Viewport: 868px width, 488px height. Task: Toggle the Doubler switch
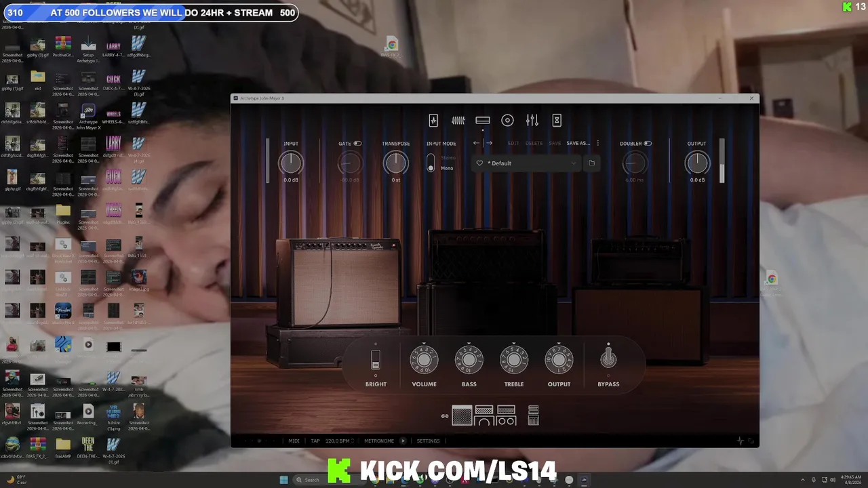[x=648, y=144]
